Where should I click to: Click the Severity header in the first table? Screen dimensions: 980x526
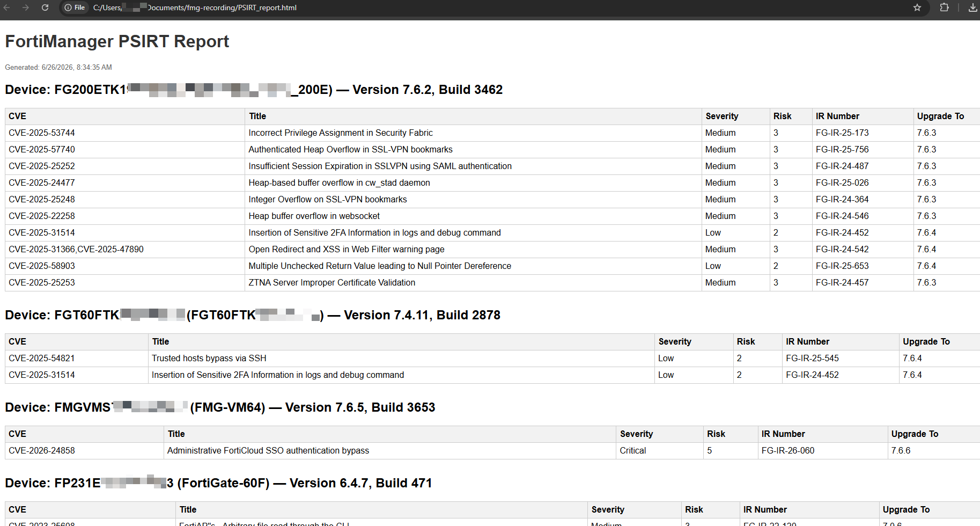[x=721, y=116]
